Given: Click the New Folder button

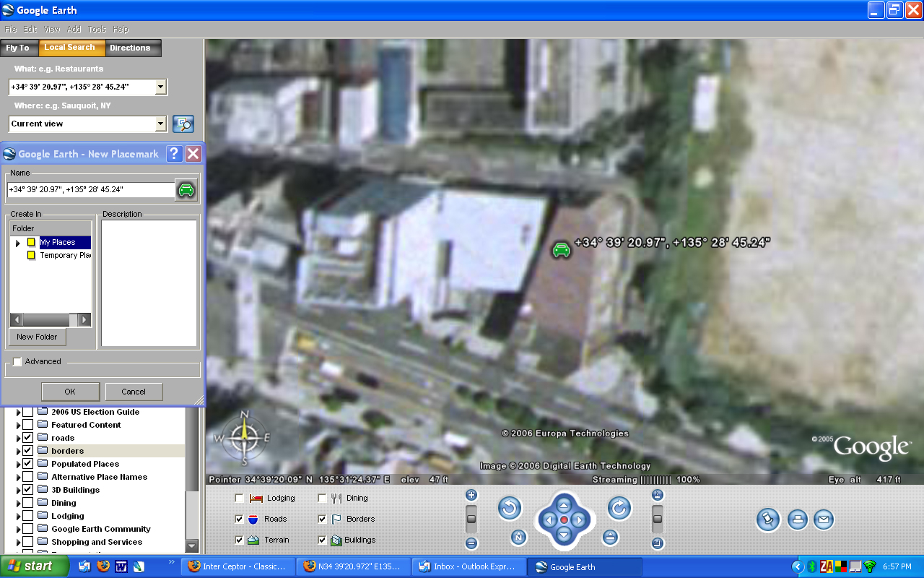Looking at the screenshot, I should pyautogui.click(x=37, y=337).
